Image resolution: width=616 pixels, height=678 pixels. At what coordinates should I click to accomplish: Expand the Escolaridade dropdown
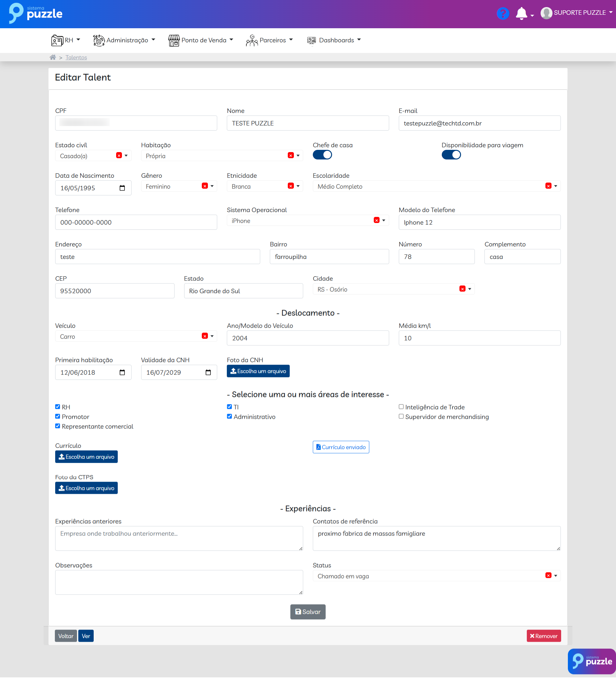[x=555, y=186]
